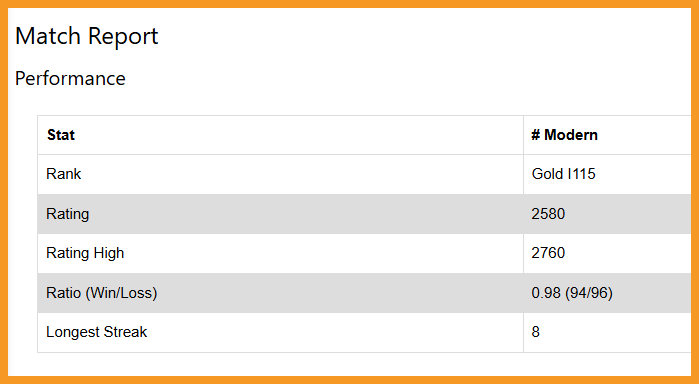Click the word Modern in the header

[x=571, y=135]
